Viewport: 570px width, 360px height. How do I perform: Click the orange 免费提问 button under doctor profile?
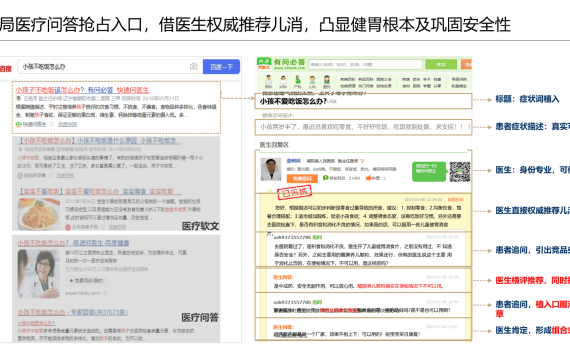[302, 178]
